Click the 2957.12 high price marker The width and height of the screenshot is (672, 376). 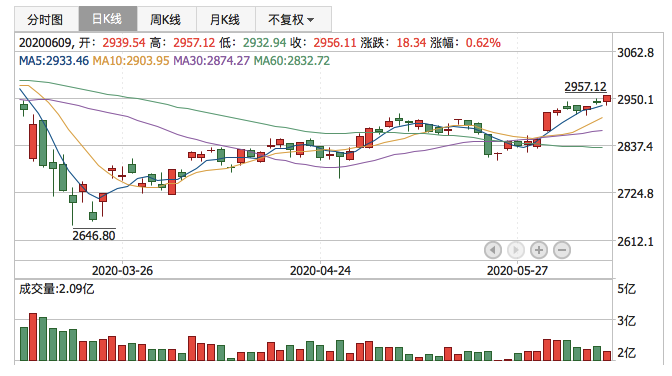[585, 87]
